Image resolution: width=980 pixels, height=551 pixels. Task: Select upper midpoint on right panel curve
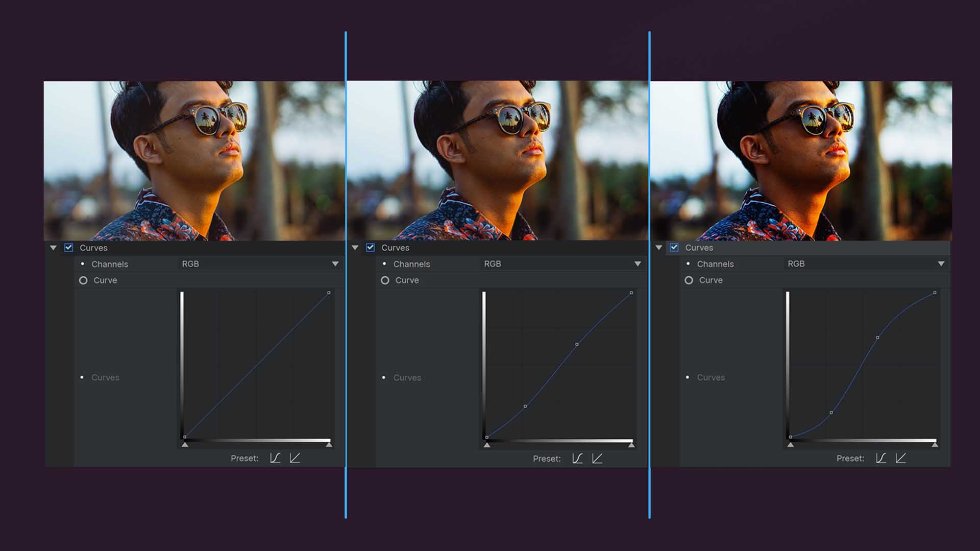pyautogui.click(x=878, y=338)
